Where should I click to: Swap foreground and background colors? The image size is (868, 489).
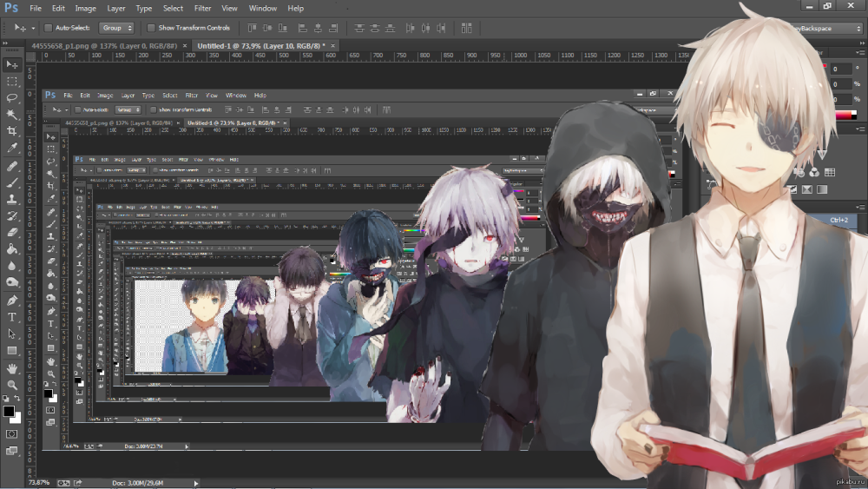(17, 398)
